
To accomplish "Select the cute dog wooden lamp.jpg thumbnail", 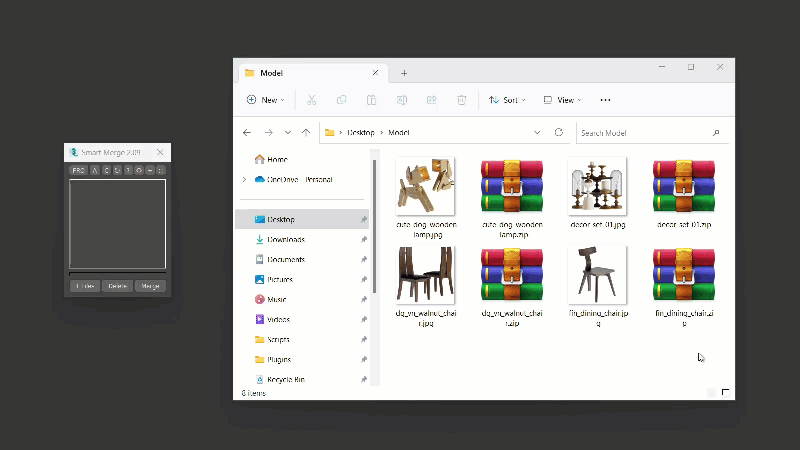I will (425, 186).
